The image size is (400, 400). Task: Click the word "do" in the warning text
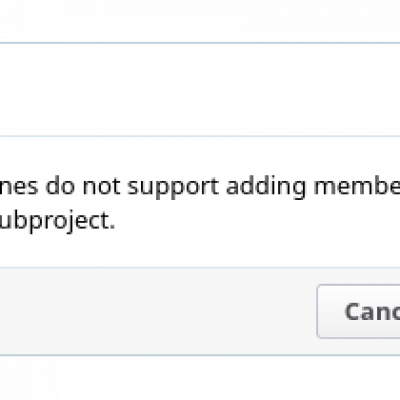(60, 185)
